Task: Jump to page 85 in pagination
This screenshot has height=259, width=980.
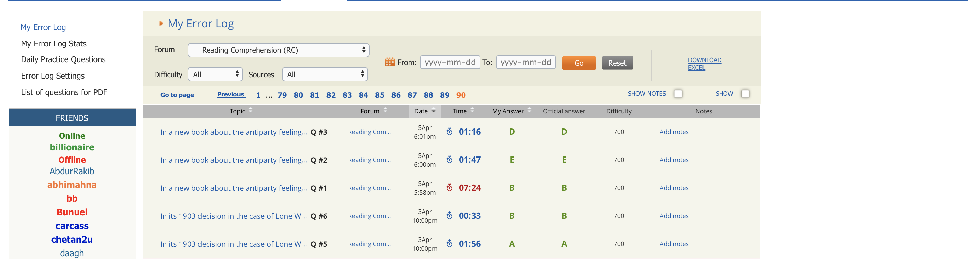Action: tap(379, 95)
